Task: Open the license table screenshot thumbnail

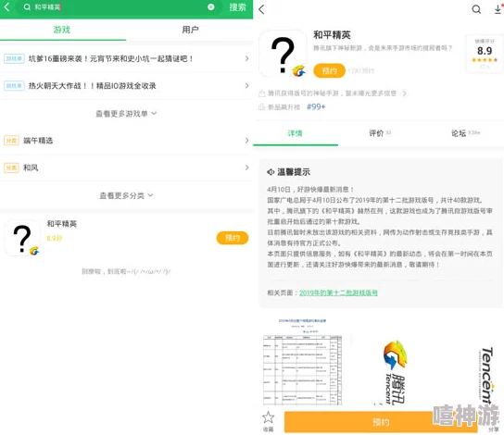Action: tap(302, 362)
